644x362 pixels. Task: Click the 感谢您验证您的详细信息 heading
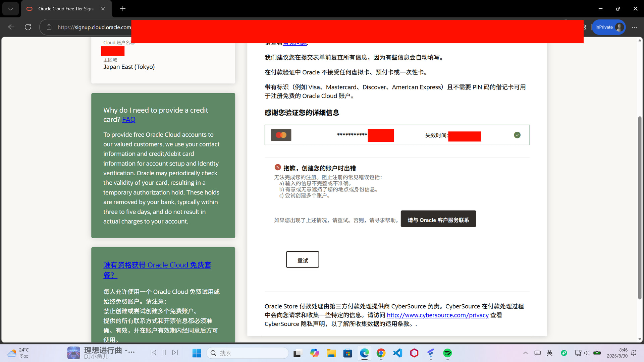coord(302,113)
